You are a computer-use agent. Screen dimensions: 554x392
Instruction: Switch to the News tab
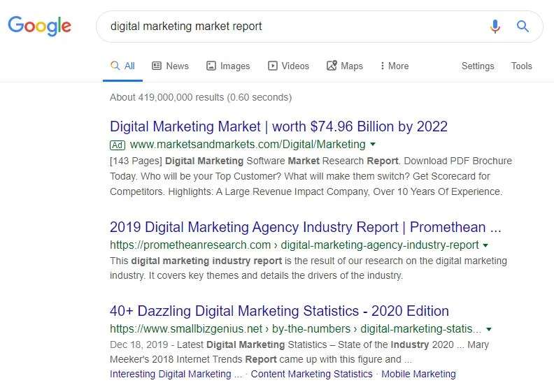pos(170,66)
